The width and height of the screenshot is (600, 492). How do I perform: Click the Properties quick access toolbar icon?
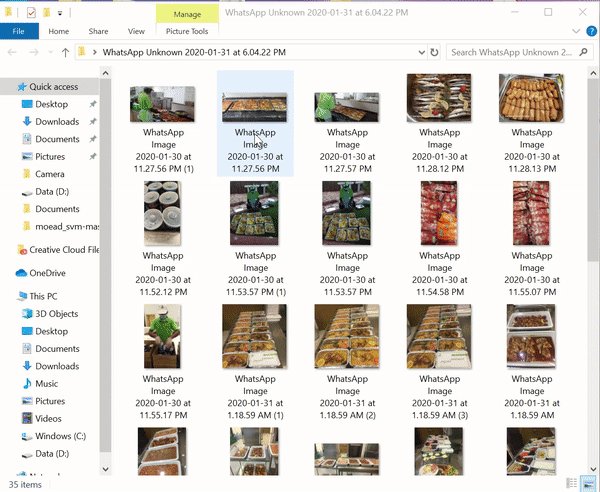coord(31,13)
